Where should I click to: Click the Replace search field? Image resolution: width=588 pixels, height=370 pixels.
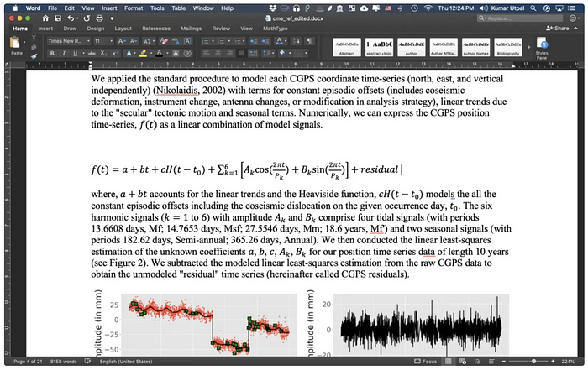click(x=520, y=18)
